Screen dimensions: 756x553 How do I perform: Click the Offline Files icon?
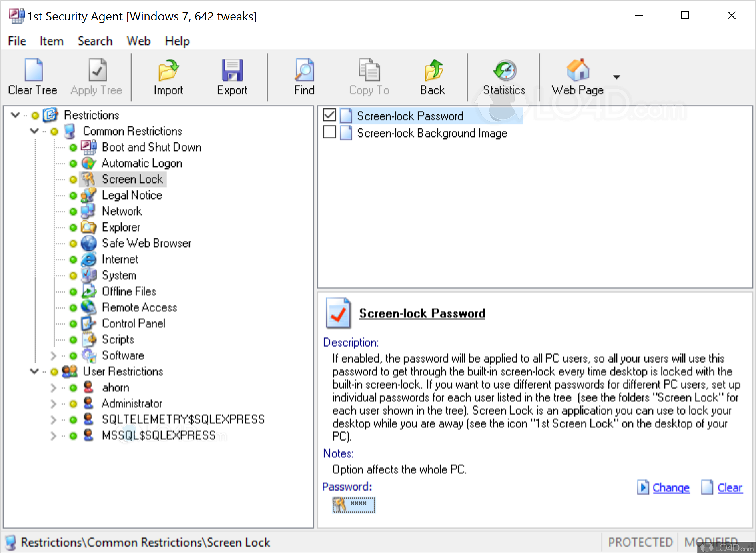[88, 291]
